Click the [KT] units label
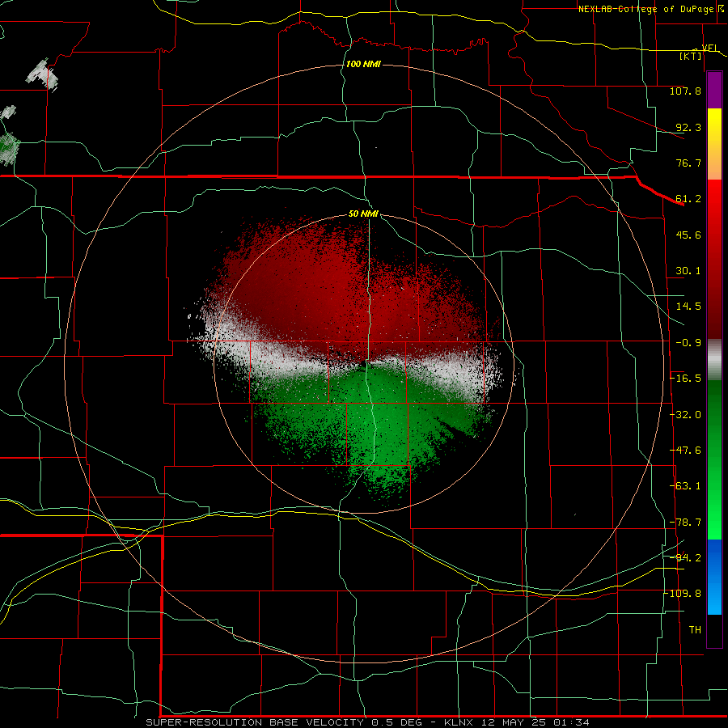728x728 pixels. [690, 56]
